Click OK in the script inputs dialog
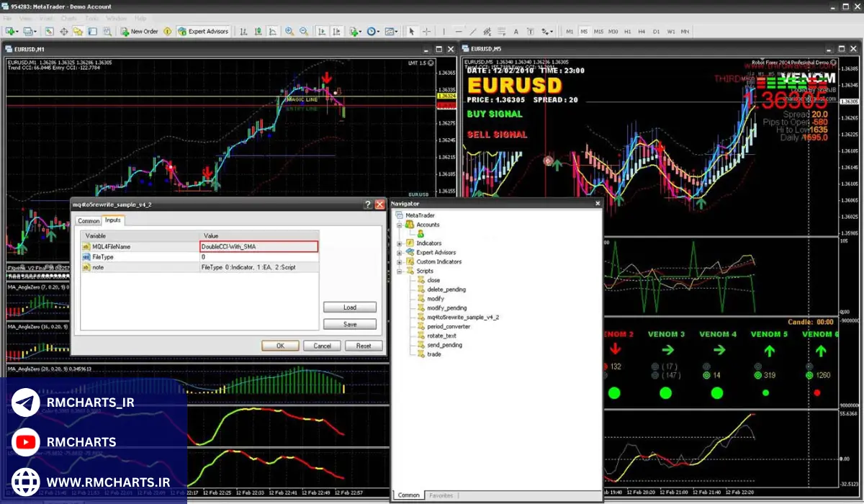The image size is (864, 504). (281, 346)
